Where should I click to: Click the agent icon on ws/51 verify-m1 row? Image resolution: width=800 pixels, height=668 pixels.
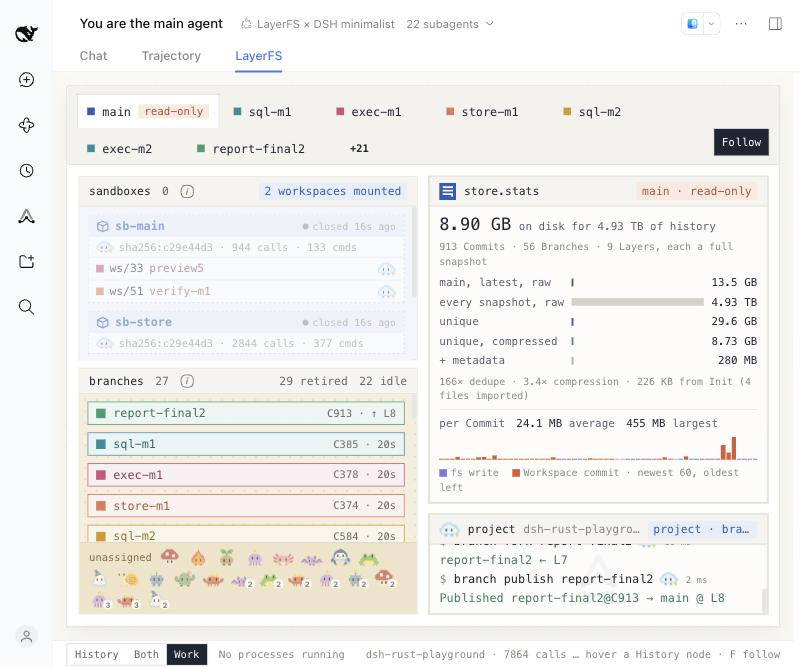386,292
